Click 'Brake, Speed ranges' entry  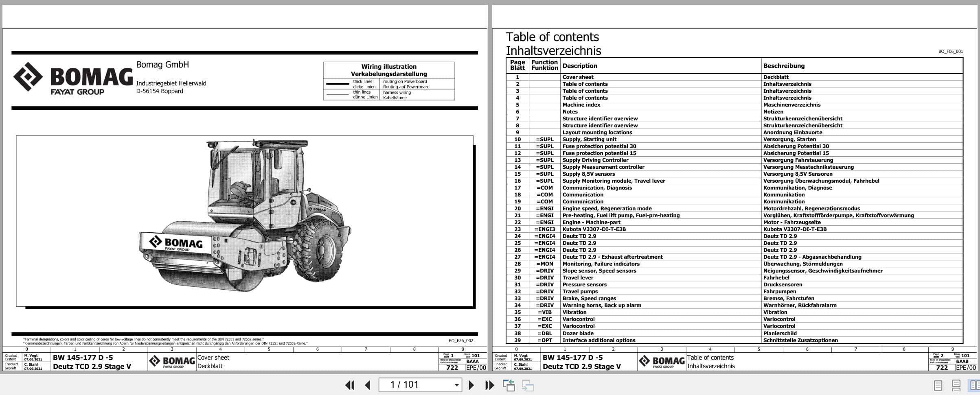point(589,298)
